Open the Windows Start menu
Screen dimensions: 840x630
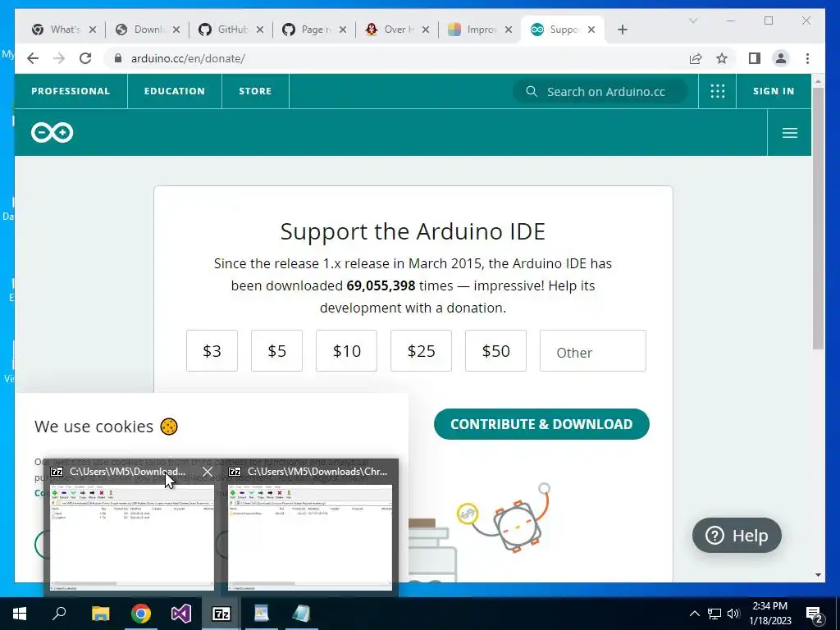(20, 614)
